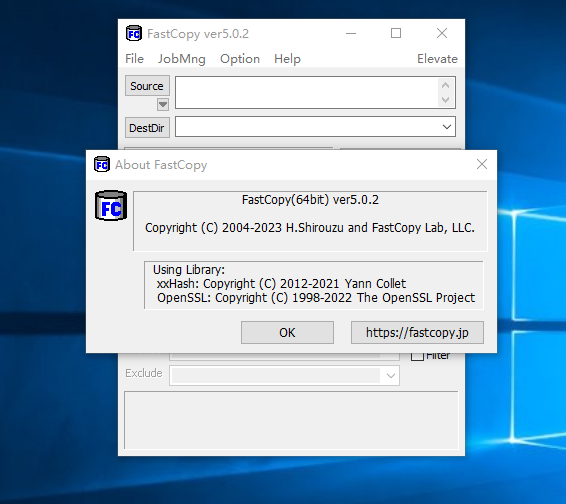
Task: Click the Source field scroll up arrow
Action: [x=445, y=85]
